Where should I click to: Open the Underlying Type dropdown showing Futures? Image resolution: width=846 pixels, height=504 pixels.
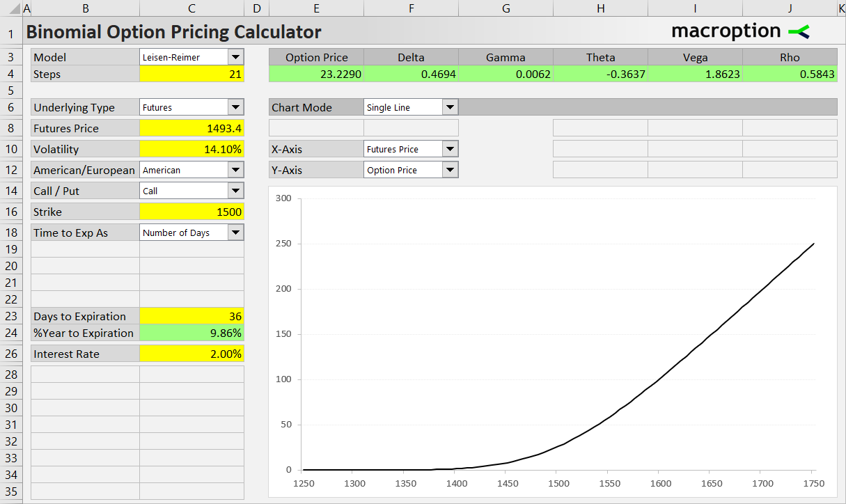[x=236, y=107]
